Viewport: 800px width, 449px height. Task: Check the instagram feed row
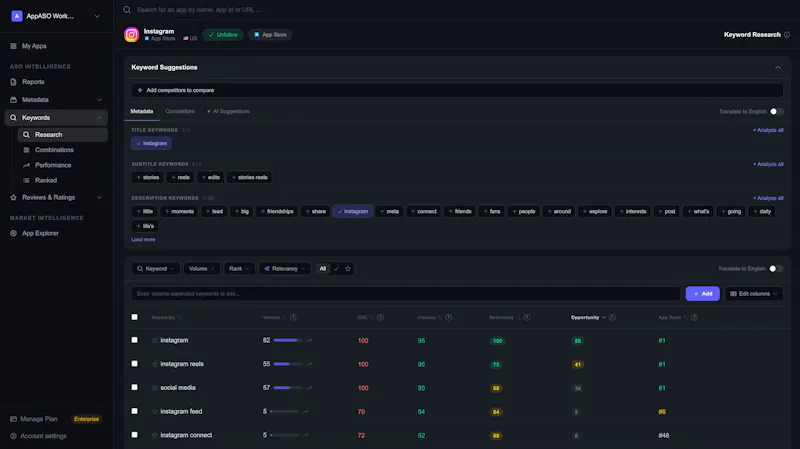[135, 411]
